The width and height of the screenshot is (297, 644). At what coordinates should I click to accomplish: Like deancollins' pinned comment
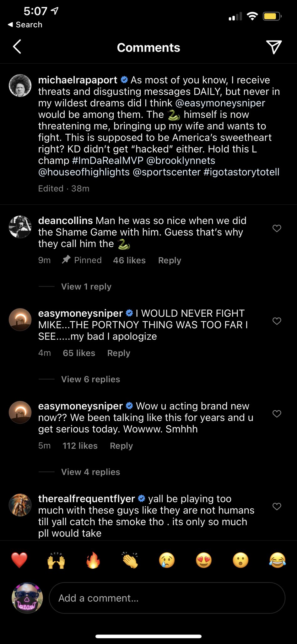tap(277, 228)
